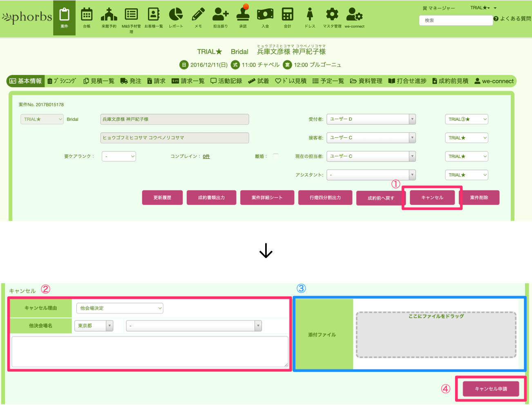Switch to the 成約前見積 tab
Screen dimensions: 532x405
pos(450,81)
